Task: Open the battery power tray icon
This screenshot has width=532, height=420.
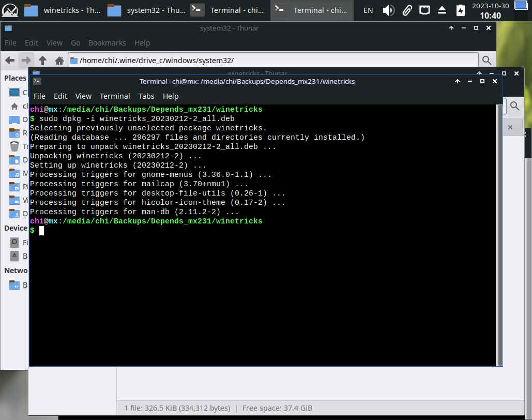Action: point(460,10)
